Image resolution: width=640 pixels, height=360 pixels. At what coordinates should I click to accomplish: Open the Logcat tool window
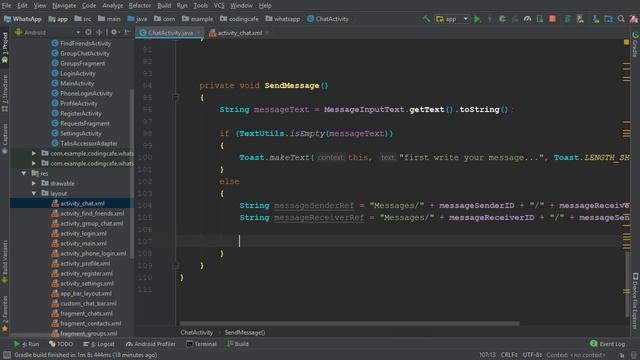pyautogui.click(x=99, y=344)
